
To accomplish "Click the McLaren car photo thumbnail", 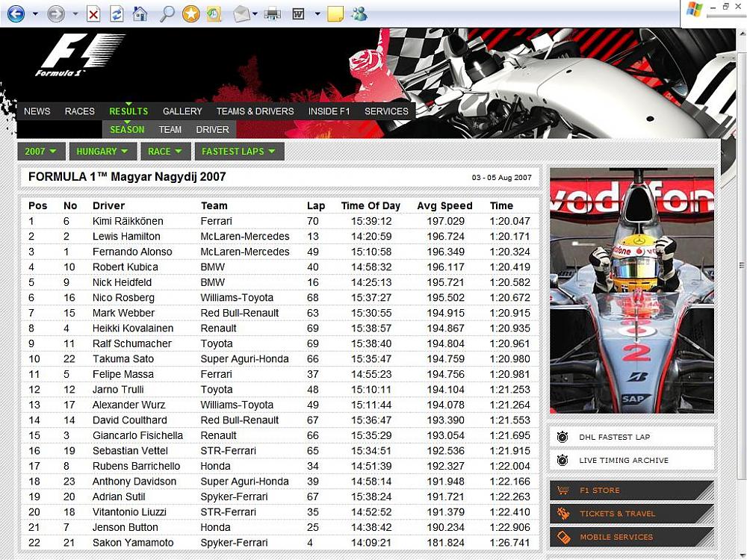I will click(632, 290).
